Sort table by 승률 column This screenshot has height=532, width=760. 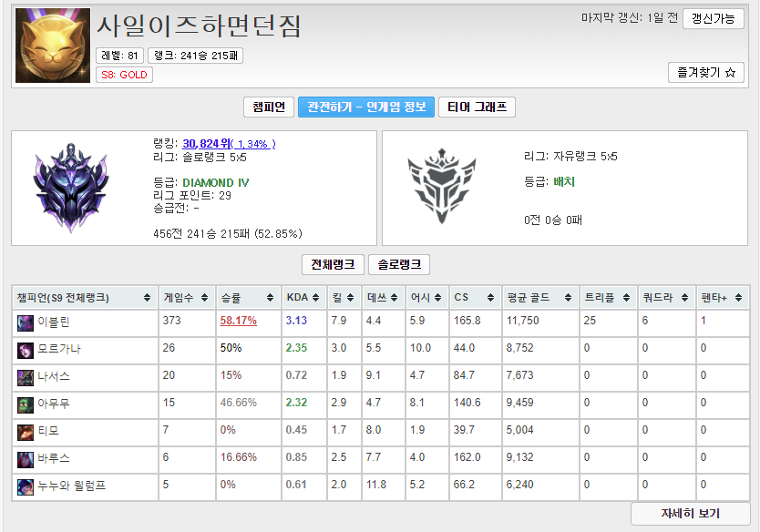[x=245, y=298]
